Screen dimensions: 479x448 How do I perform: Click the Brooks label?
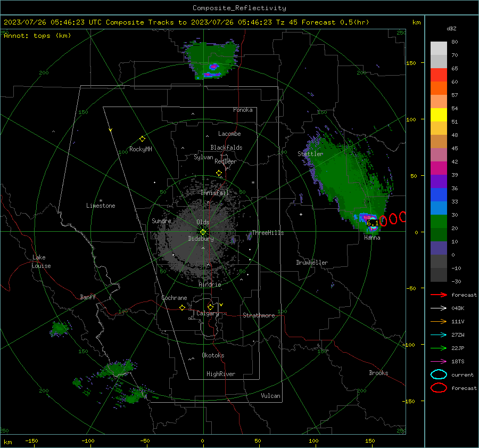coord(378,373)
